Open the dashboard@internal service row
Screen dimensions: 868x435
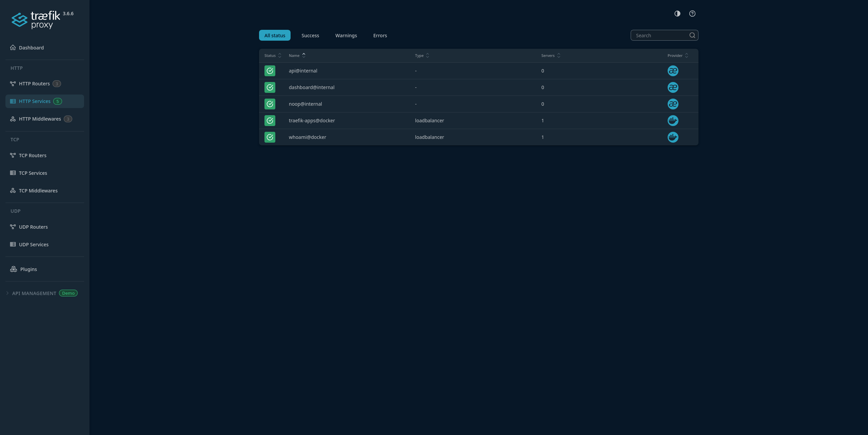pyautogui.click(x=311, y=87)
